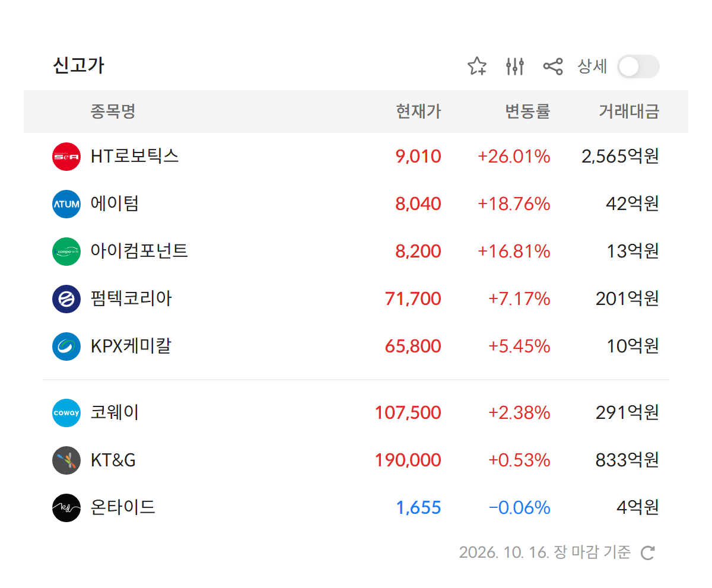Click the +0.53% change value
This screenshot has height=588, width=712.
click(x=519, y=460)
